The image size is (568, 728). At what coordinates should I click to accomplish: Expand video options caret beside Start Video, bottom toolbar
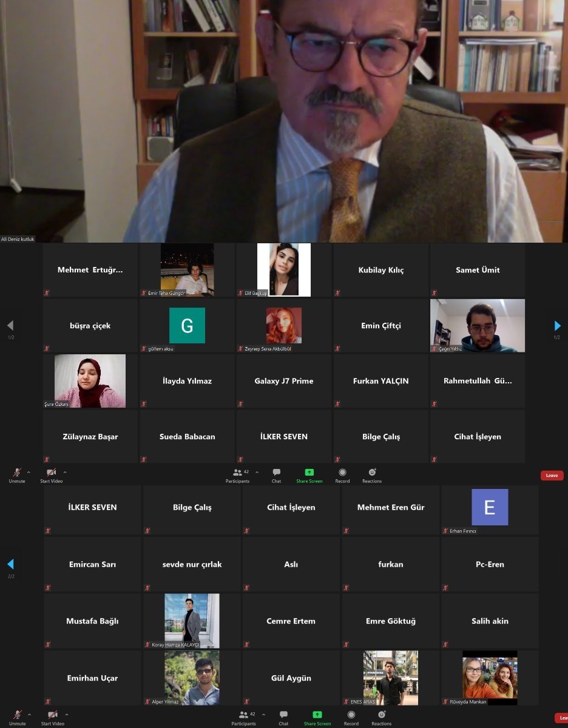[x=66, y=714]
